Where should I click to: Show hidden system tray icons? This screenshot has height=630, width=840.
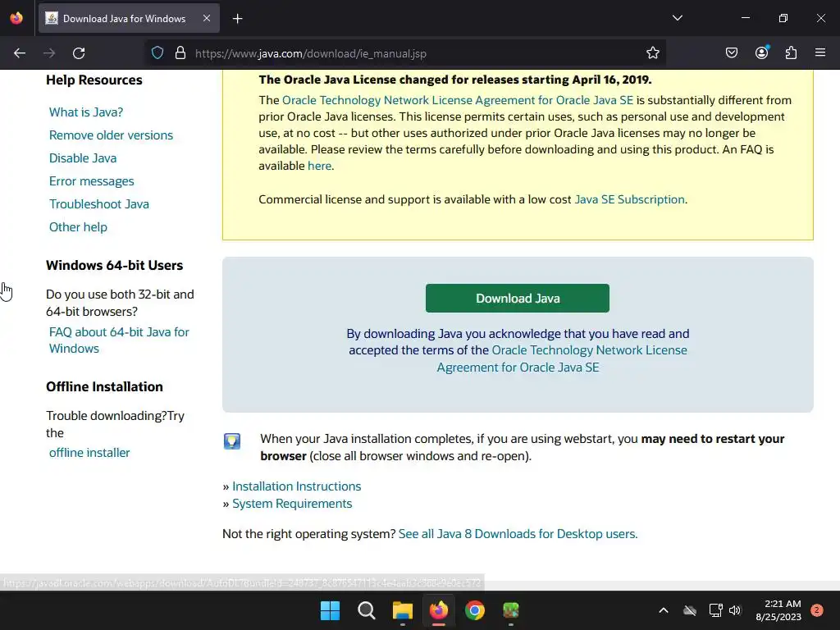(663, 610)
